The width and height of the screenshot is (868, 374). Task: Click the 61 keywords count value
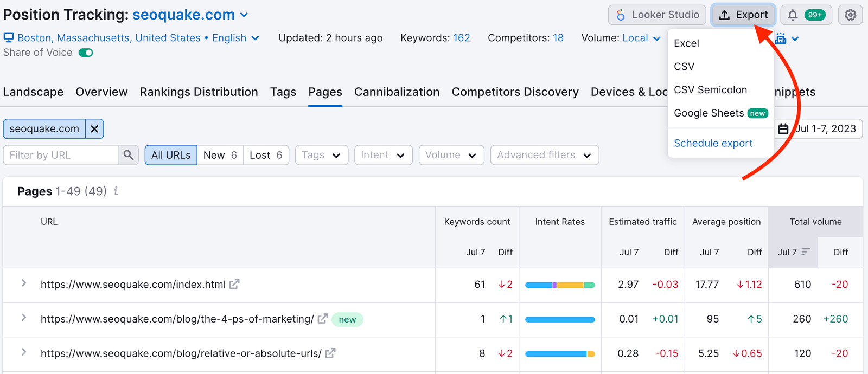[x=480, y=285]
